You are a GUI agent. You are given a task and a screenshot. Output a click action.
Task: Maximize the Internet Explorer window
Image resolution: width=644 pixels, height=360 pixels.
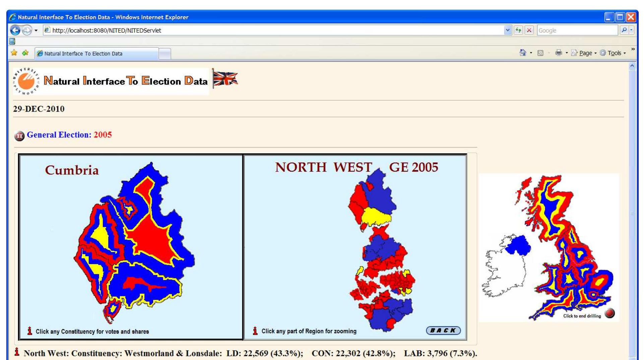pyautogui.click(x=620, y=17)
